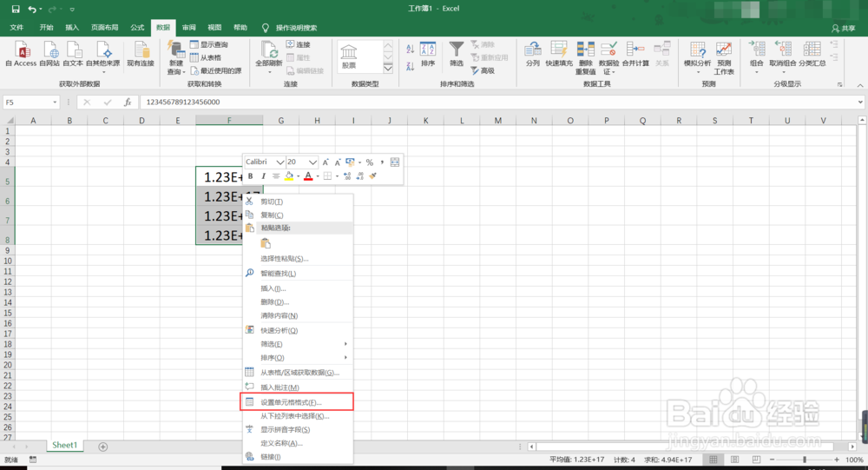Click 从表格 from table
868x470 pixels.
(x=206, y=57)
